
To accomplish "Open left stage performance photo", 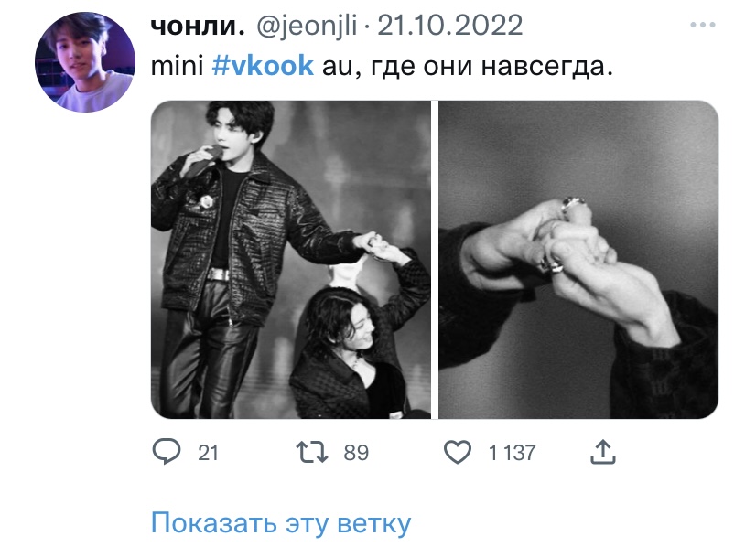I will point(291,259).
